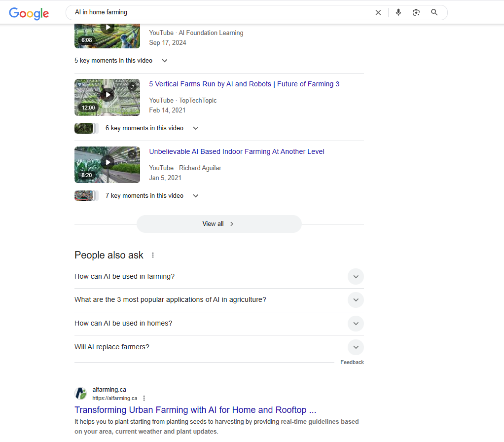Open 'Unbelievable AI Based Indoor Farming' link

(x=237, y=151)
